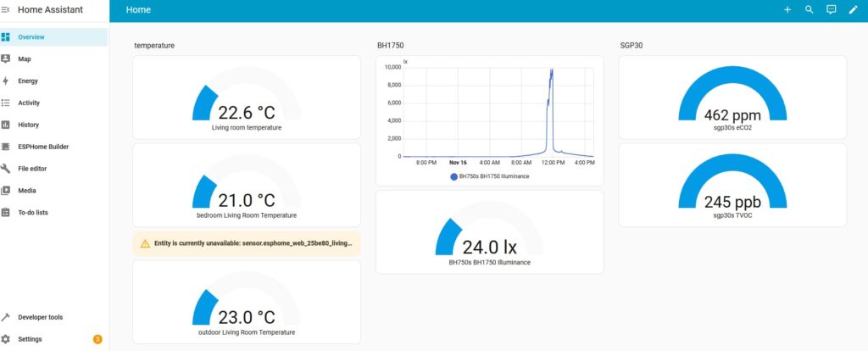Click the Settings notification badge
The height and width of the screenshot is (351, 868).
(97, 339)
